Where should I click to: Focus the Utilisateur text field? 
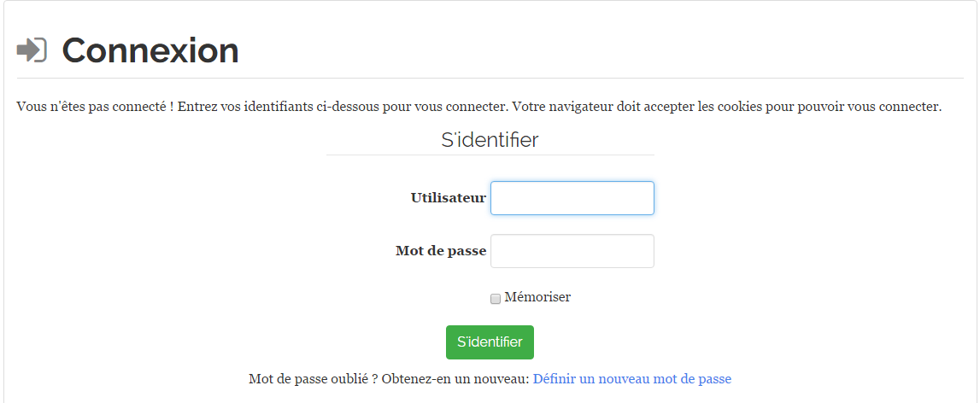tap(572, 198)
